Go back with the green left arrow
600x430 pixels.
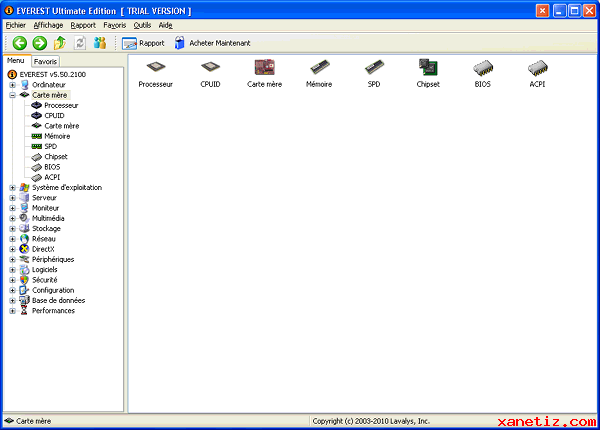coord(20,43)
